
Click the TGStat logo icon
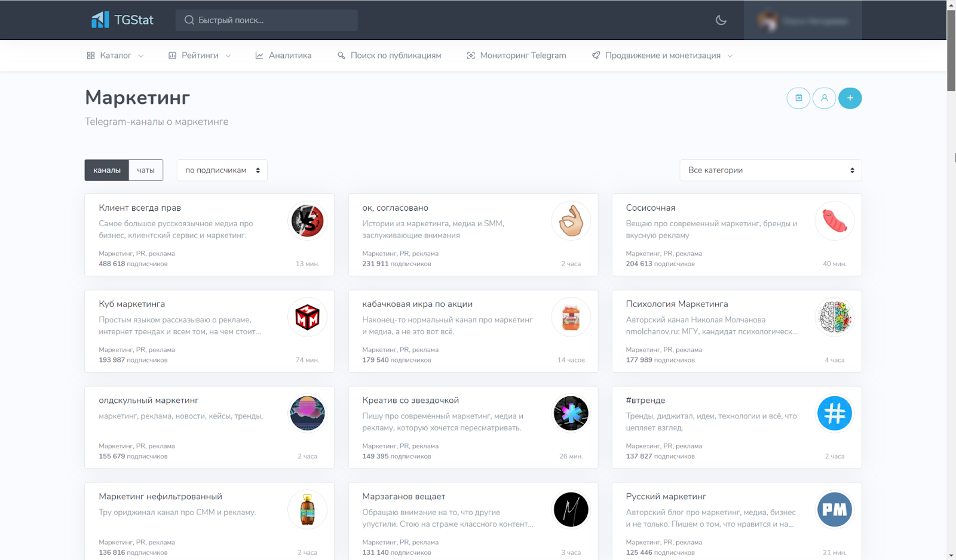tap(100, 20)
